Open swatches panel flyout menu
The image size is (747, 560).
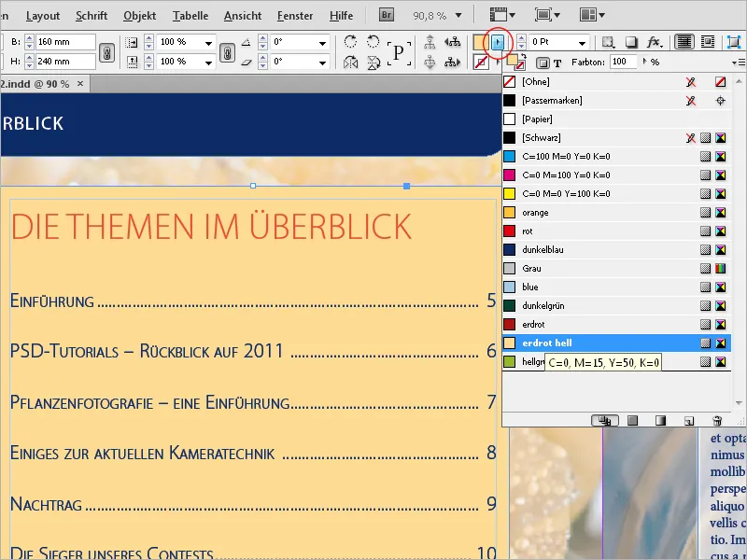click(739, 63)
